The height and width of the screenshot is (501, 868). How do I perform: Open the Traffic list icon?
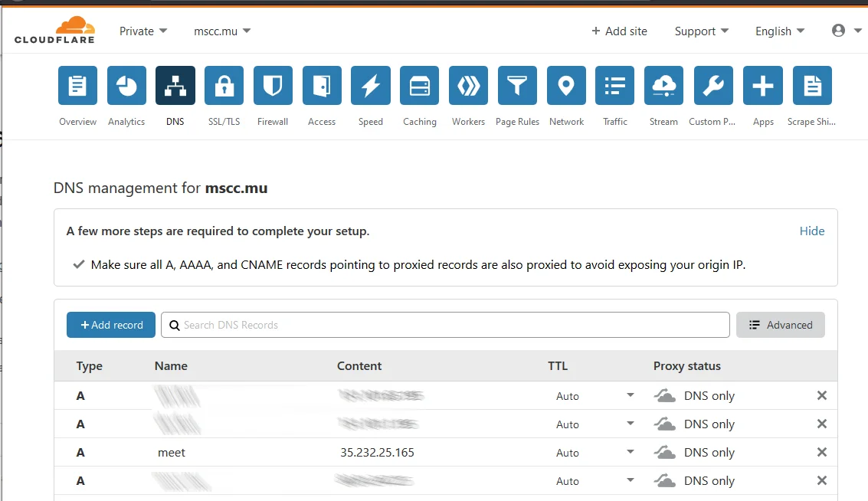point(615,85)
